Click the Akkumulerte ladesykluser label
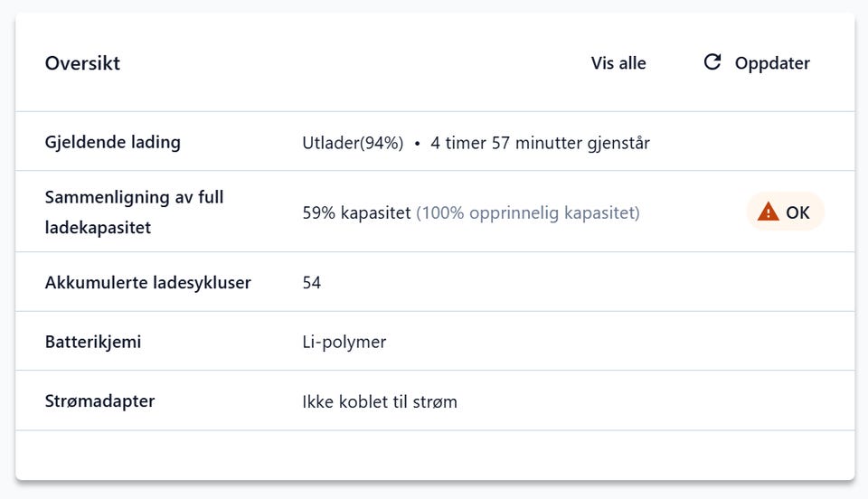Image resolution: width=868 pixels, height=499 pixels. point(148,283)
